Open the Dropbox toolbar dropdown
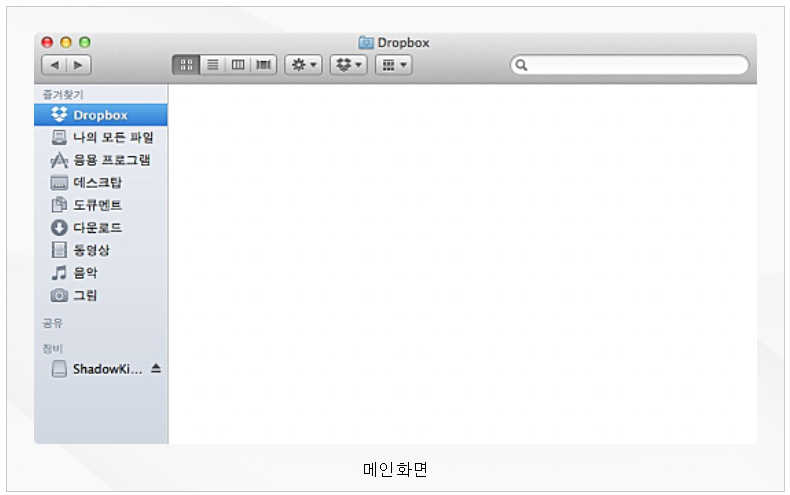 pyautogui.click(x=349, y=65)
